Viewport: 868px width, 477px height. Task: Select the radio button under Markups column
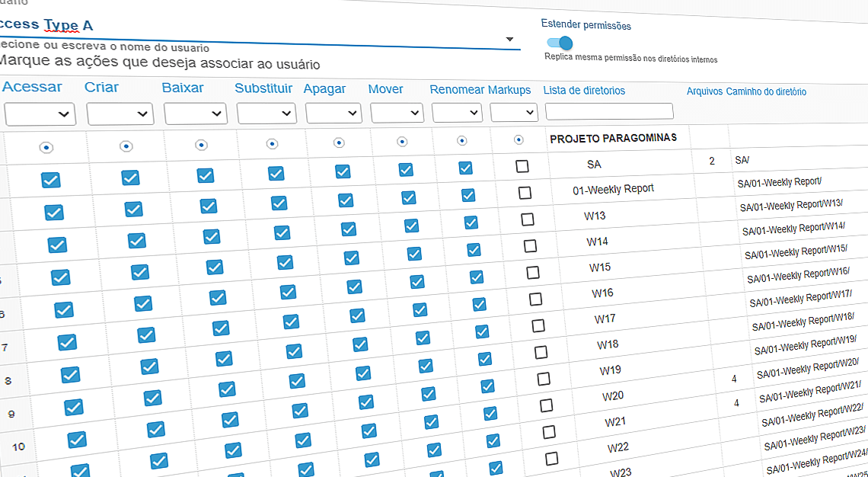[x=519, y=138]
